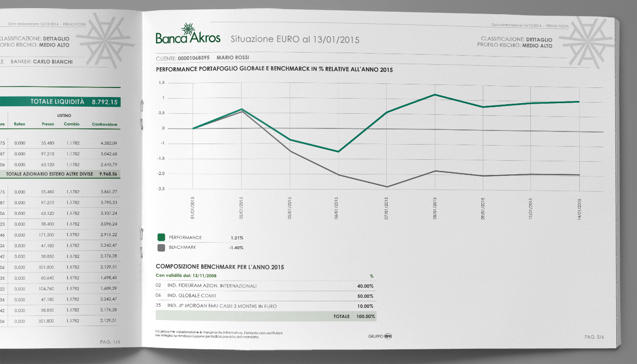Click the 50.00% benchmark percentage
Screen dimensions: 637x364
pyautogui.click(x=366, y=296)
